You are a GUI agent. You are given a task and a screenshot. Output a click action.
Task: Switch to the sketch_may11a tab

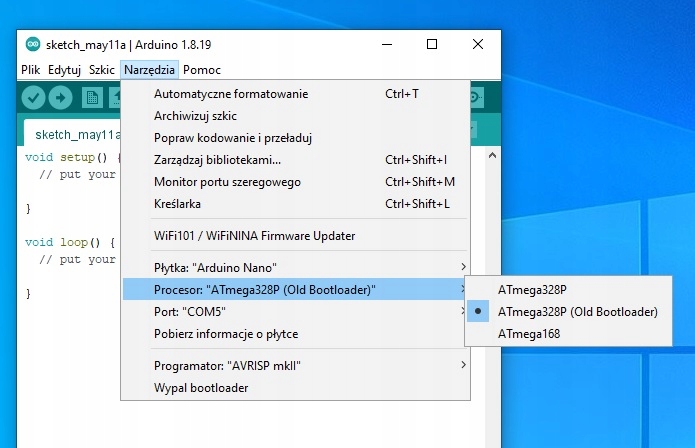click(x=73, y=134)
